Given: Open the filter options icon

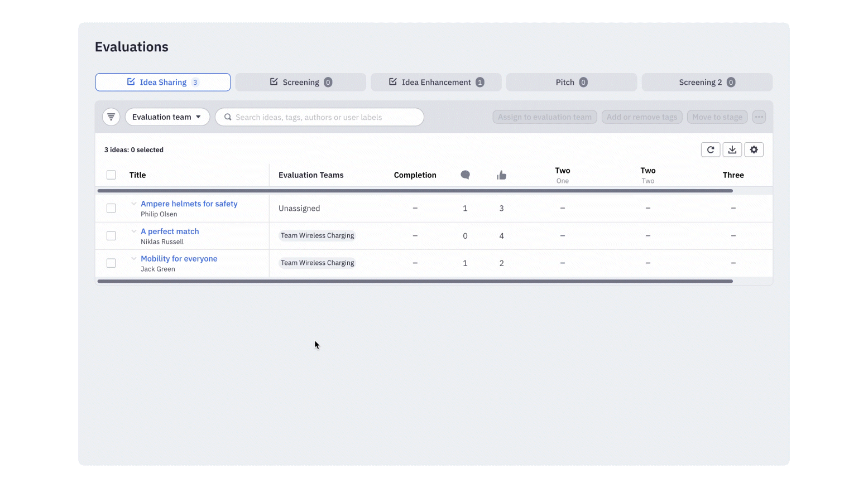Looking at the screenshot, I should pos(111,117).
